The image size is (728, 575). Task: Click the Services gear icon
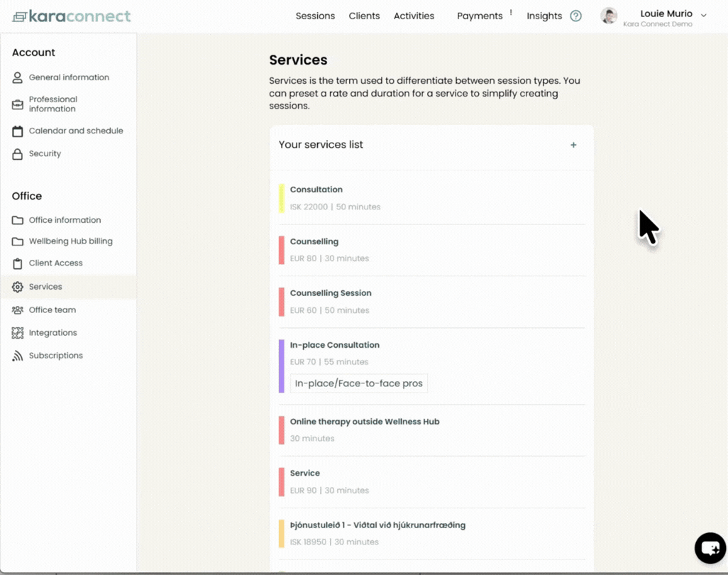(x=17, y=287)
